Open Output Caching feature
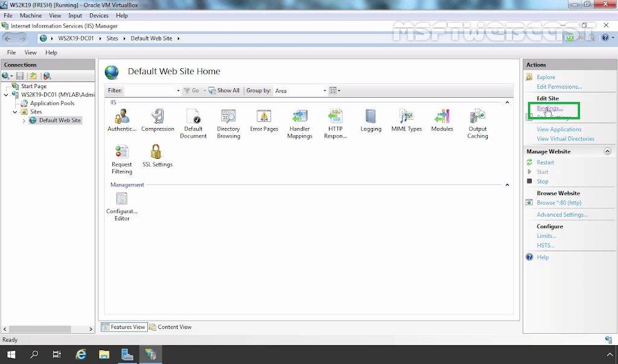The width and height of the screenshot is (618, 364). (x=478, y=124)
